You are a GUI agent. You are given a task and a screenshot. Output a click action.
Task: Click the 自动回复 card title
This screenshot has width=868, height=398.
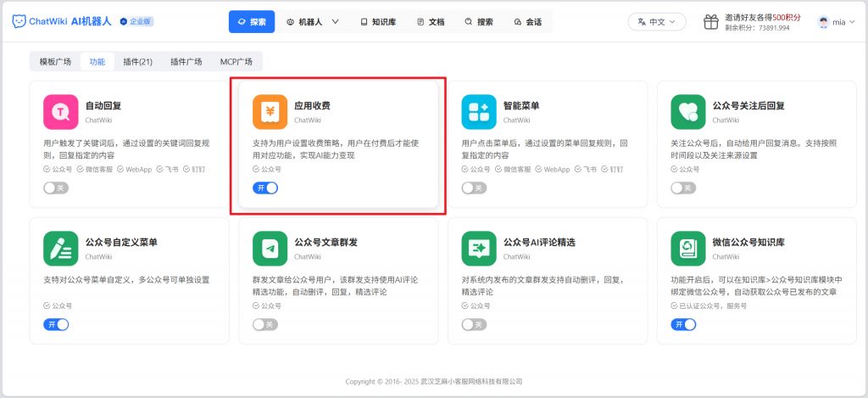coord(103,105)
